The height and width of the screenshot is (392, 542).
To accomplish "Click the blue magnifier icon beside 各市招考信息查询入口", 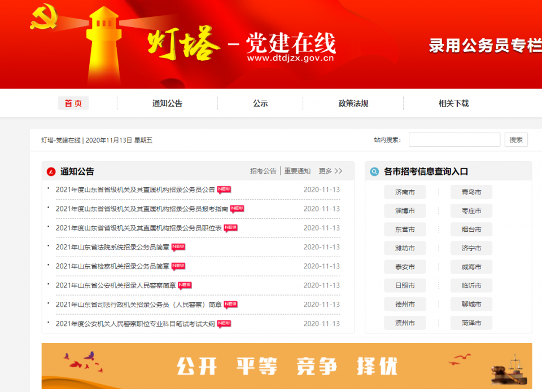I will (374, 171).
